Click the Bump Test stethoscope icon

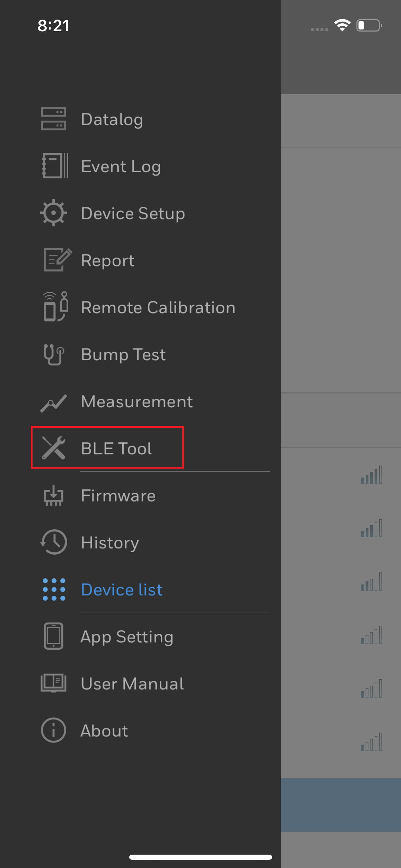(x=53, y=354)
